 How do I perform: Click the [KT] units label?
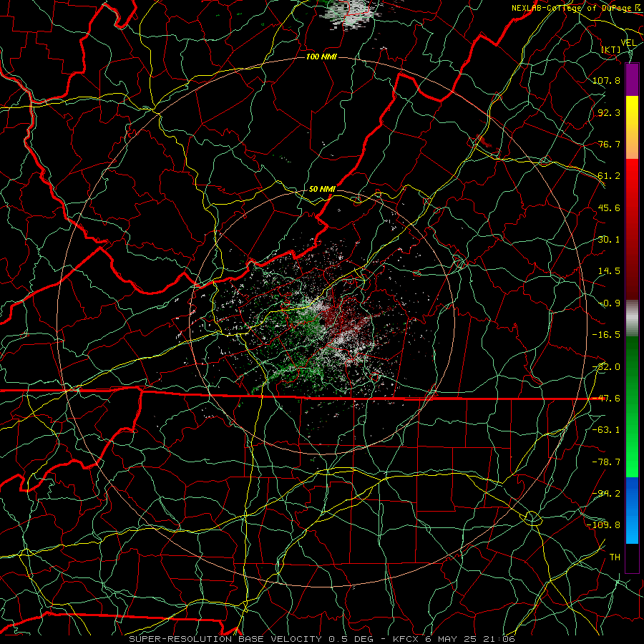(611, 49)
